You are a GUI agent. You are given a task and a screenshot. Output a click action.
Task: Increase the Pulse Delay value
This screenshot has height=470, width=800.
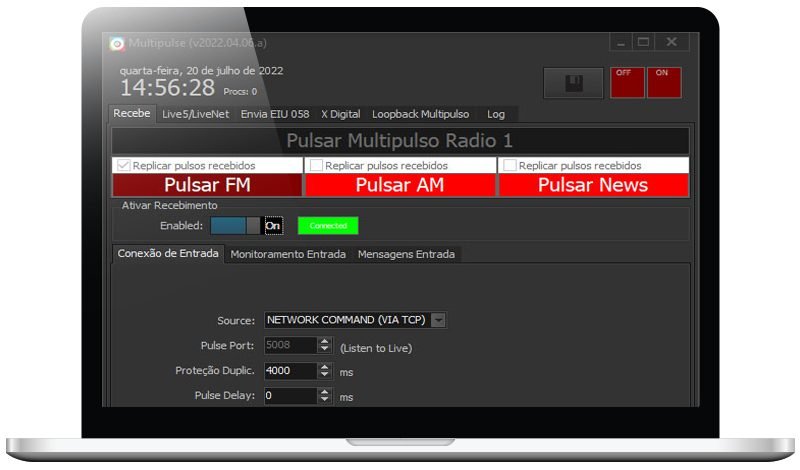pos(324,391)
